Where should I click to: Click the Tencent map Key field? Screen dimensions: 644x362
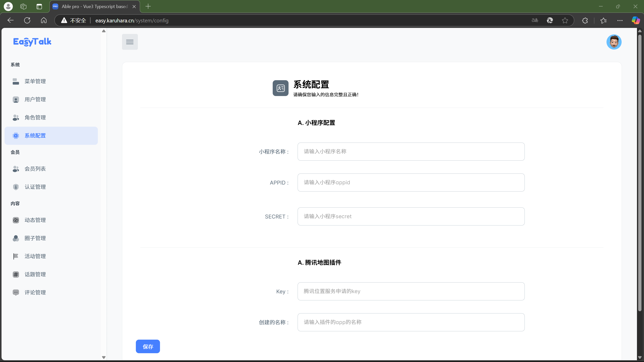(411, 291)
